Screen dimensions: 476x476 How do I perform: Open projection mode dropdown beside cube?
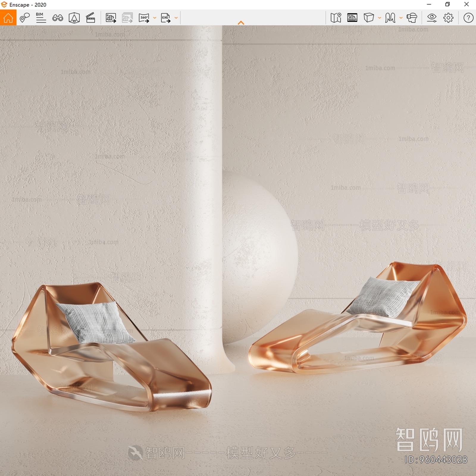380,18
